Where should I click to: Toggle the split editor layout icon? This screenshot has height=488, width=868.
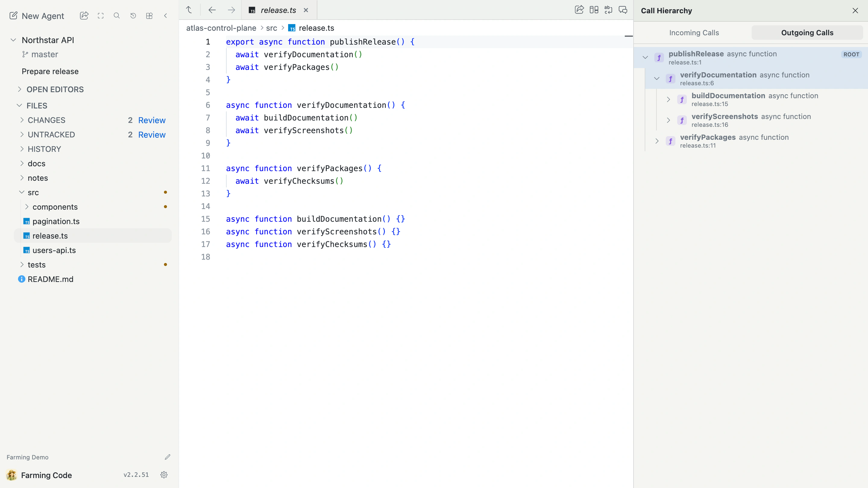tap(594, 10)
